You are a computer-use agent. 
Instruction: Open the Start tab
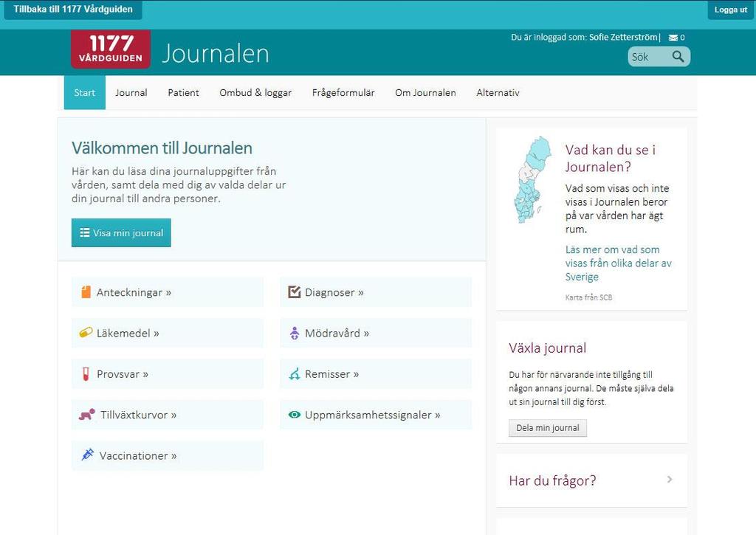(84, 92)
